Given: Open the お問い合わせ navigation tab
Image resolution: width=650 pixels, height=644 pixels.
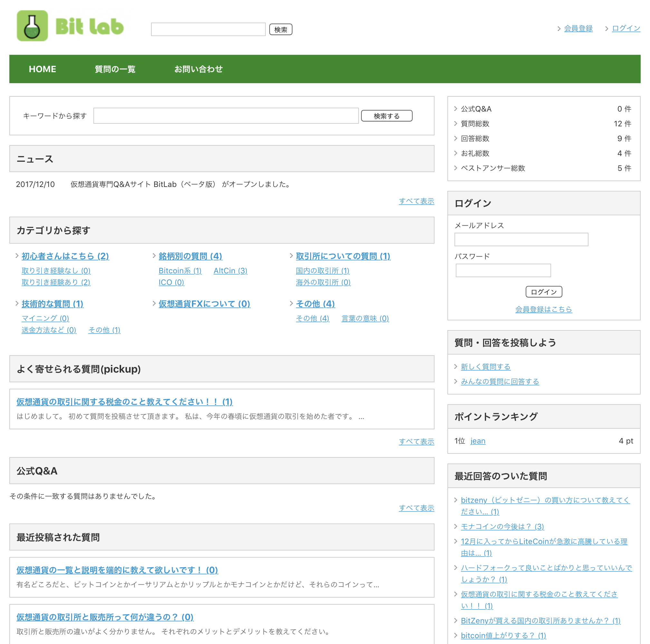Looking at the screenshot, I should (x=199, y=69).
